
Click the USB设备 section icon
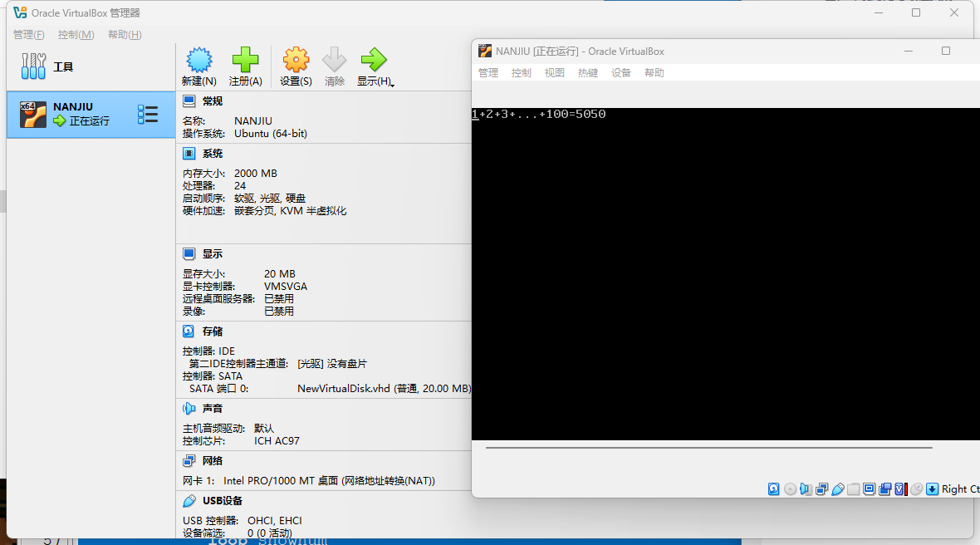point(189,501)
